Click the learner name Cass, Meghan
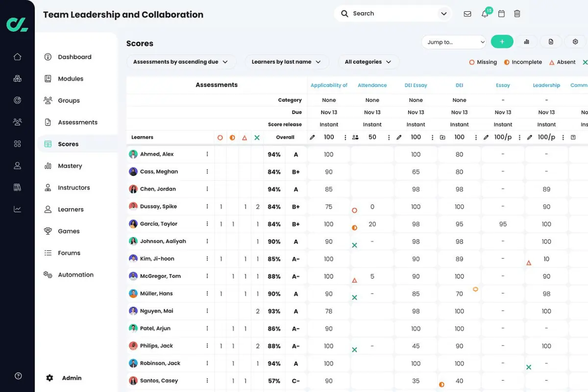The image size is (588, 392). [x=159, y=171]
